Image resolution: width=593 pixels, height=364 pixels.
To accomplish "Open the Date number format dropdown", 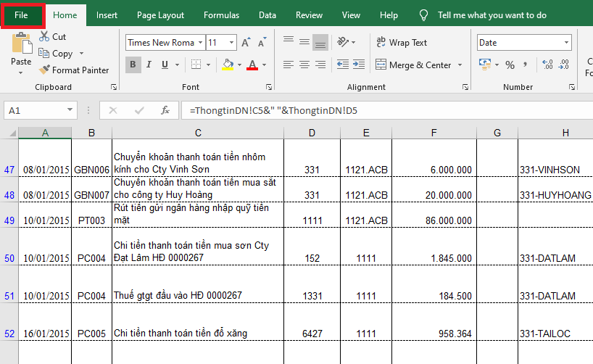I will click(x=566, y=43).
